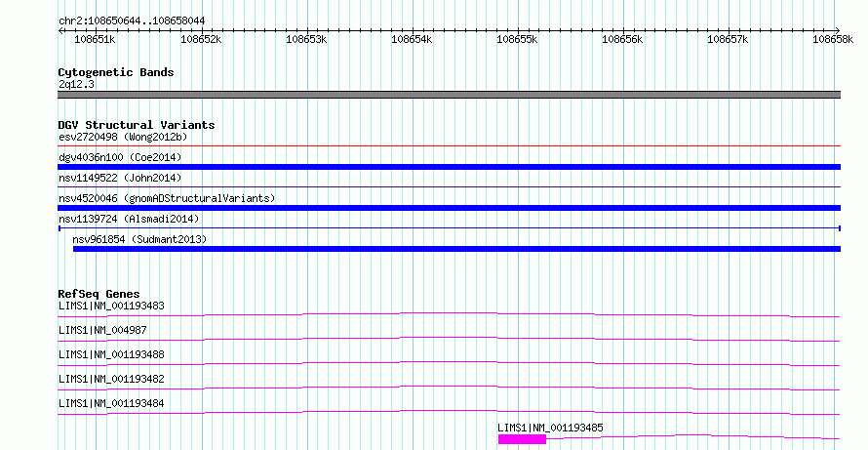The height and width of the screenshot is (450, 868).
Task: Click the 108656k ruler tick label
Action: tap(622, 39)
